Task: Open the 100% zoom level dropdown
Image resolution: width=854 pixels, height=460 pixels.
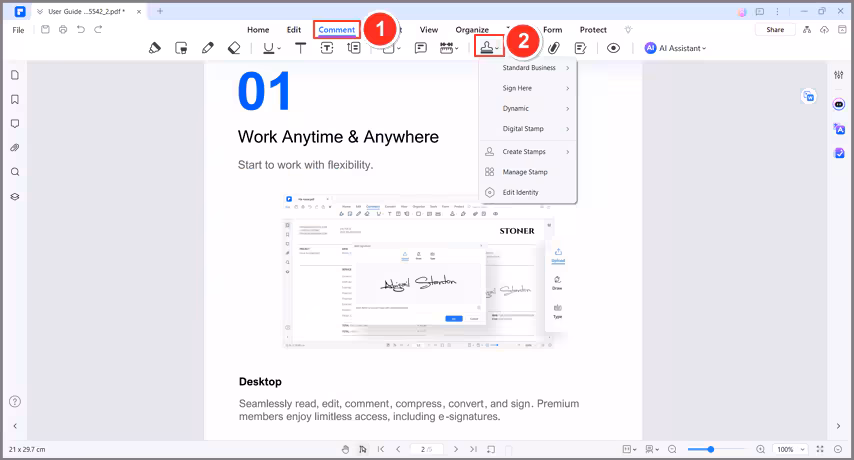Action: click(x=790, y=449)
